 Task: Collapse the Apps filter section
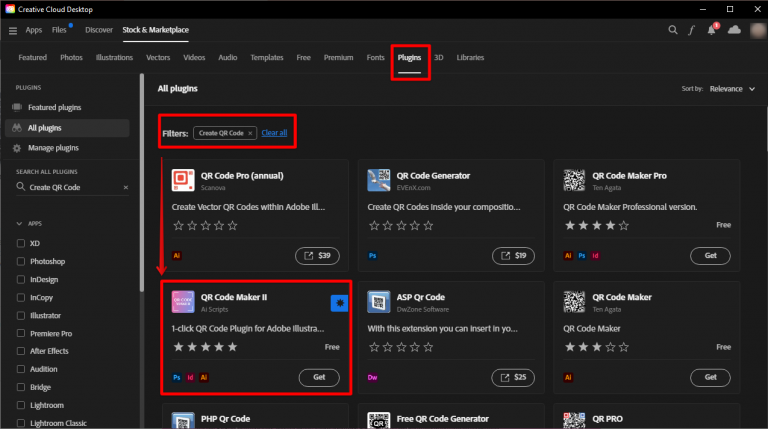pos(21,223)
